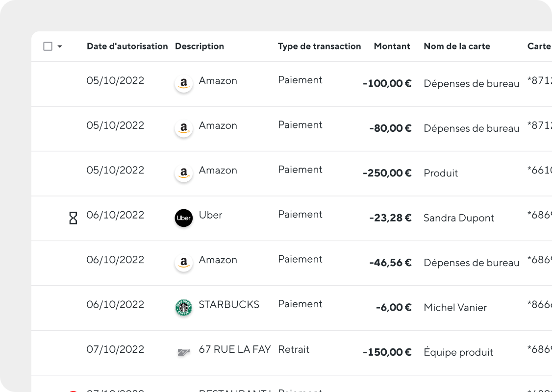Click the Uber logo icon

pyautogui.click(x=184, y=218)
